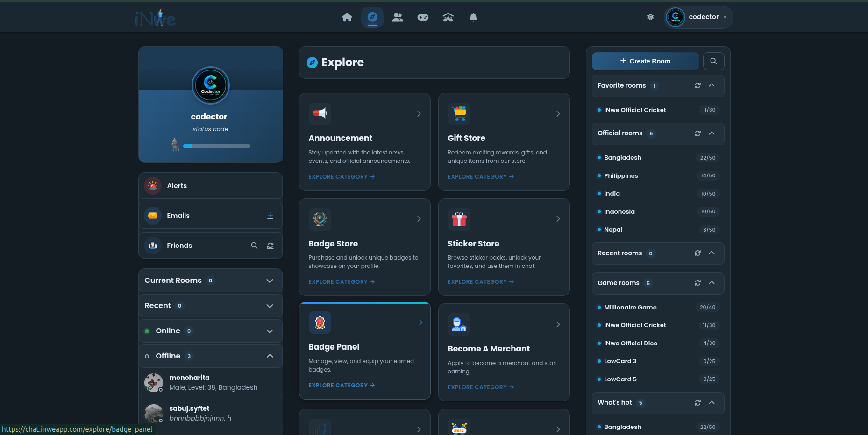Join the iNwe Official Dice room
Viewport: 868px width, 435px height.
pyautogui.click(x=658, y=343)
